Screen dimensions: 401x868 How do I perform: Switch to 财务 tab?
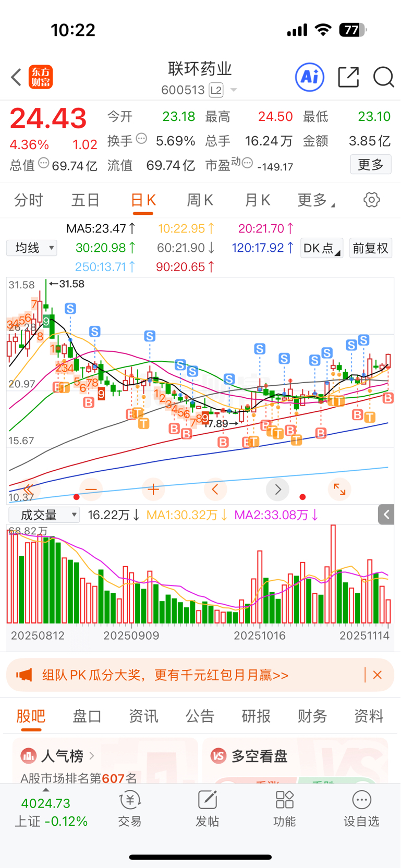pos(312,716)
